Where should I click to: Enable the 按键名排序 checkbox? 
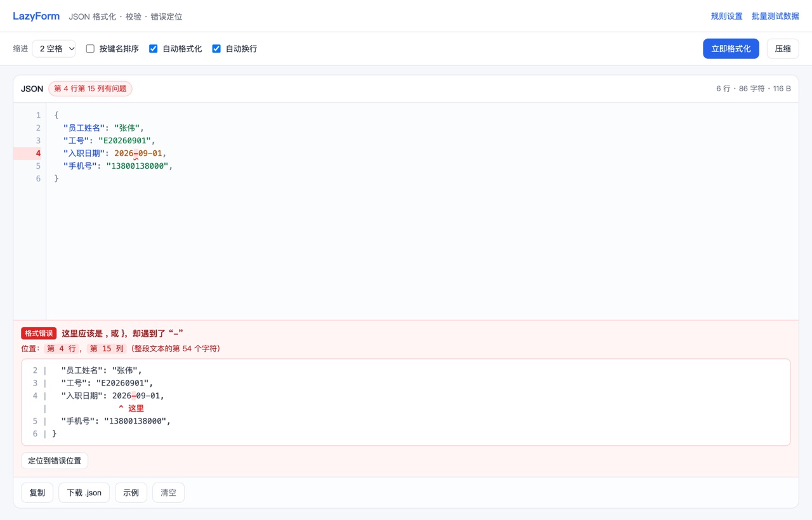point(90,49)
